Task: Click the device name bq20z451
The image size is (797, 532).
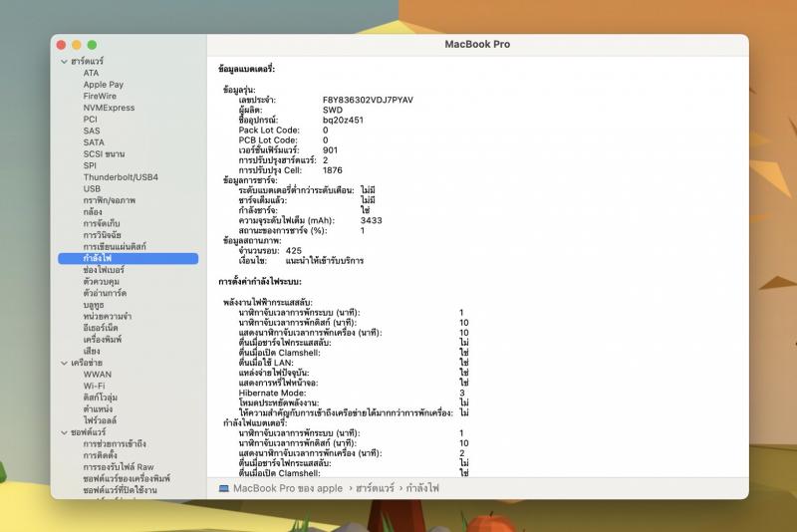Action: (343, 120)
